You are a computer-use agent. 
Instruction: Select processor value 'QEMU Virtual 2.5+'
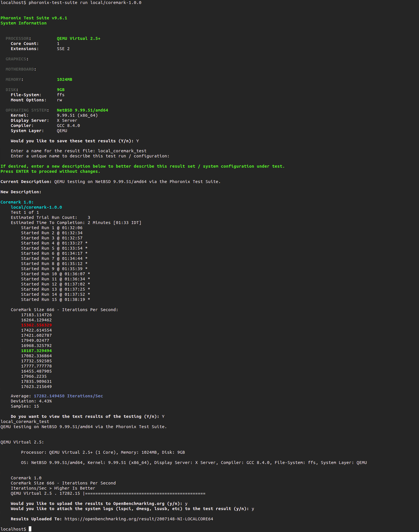coord(79,38)
